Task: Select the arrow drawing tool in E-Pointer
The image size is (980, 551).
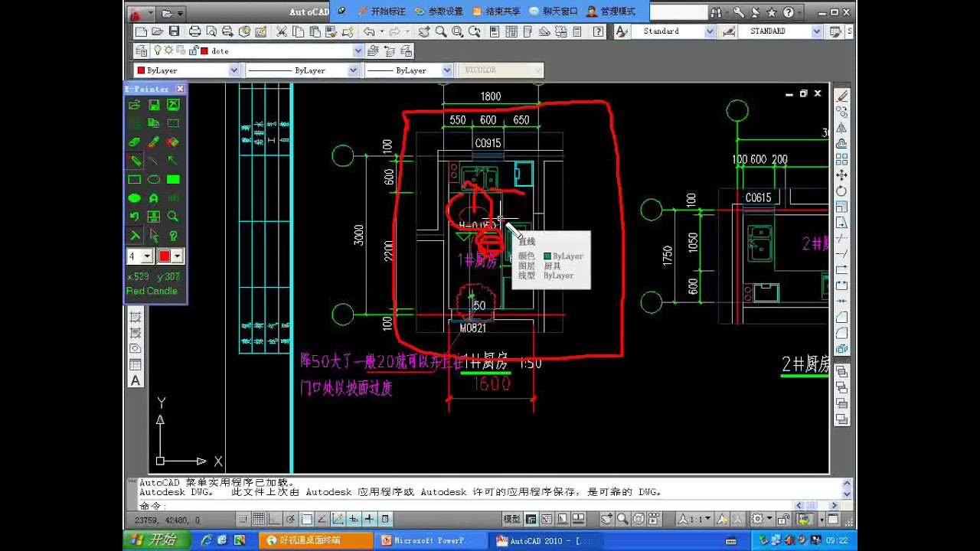Action: (173, 161)
